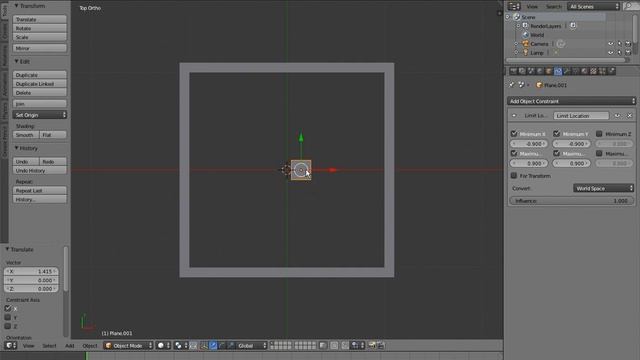Select the scale manipulator icon
640x360 pixels.
[231, 345]
